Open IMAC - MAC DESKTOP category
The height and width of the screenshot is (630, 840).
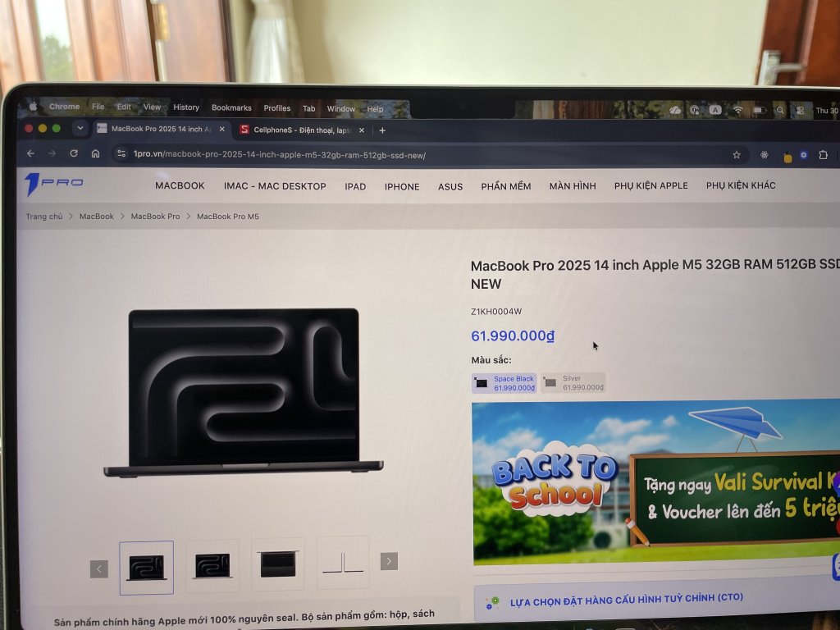pos(275,186)
